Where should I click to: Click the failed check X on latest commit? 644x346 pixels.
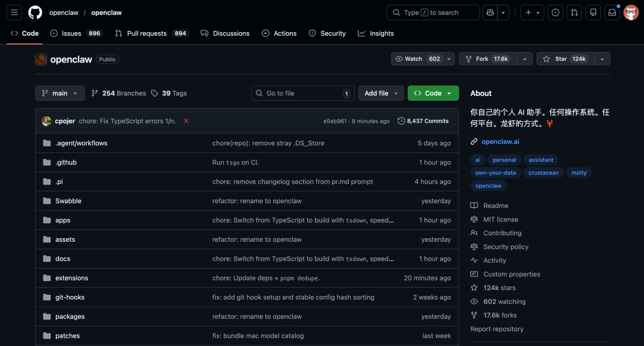(x=185, y=120)
